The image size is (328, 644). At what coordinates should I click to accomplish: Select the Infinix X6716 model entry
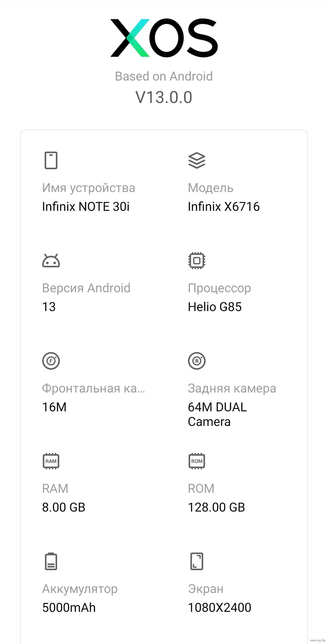tap(224, 207)
